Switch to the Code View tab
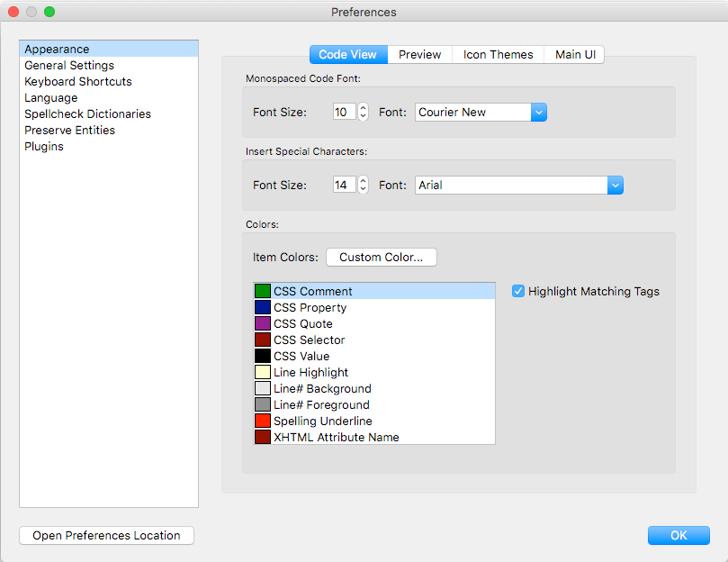 click(348, 54)
